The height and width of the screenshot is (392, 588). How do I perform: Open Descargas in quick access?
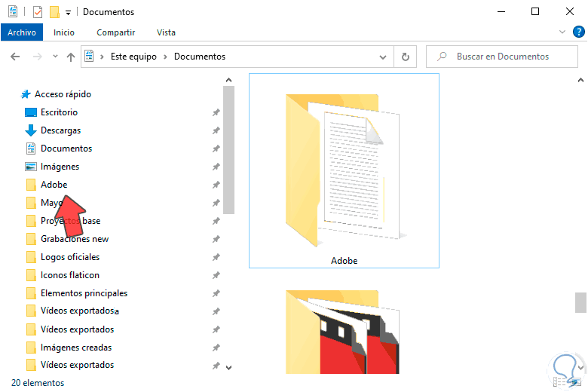click(61, 130)
